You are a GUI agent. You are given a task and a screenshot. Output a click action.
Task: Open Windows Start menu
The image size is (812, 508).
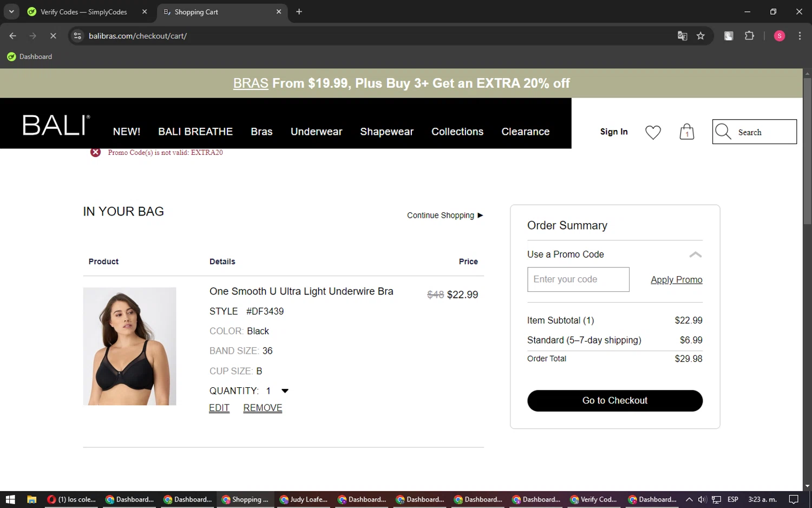[10, 499]
